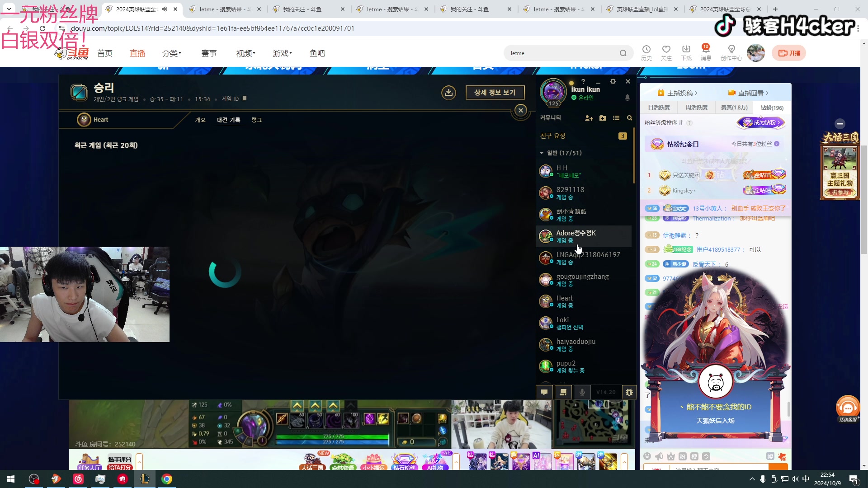Open the 친구 요청 friend requests row
This screenshot has width=868, height=488.
click(x=584, y=136)
